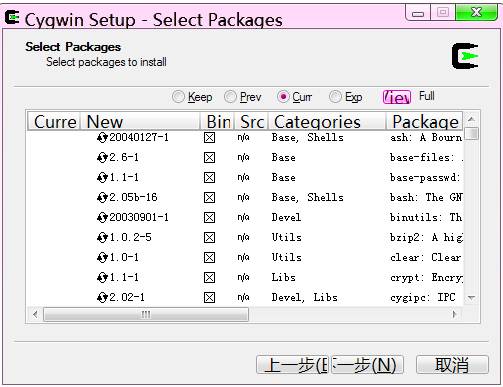This screenshot has width=503, height=387.
Task: Click the Cygwin title bar icon
Action: pos(12,17)
